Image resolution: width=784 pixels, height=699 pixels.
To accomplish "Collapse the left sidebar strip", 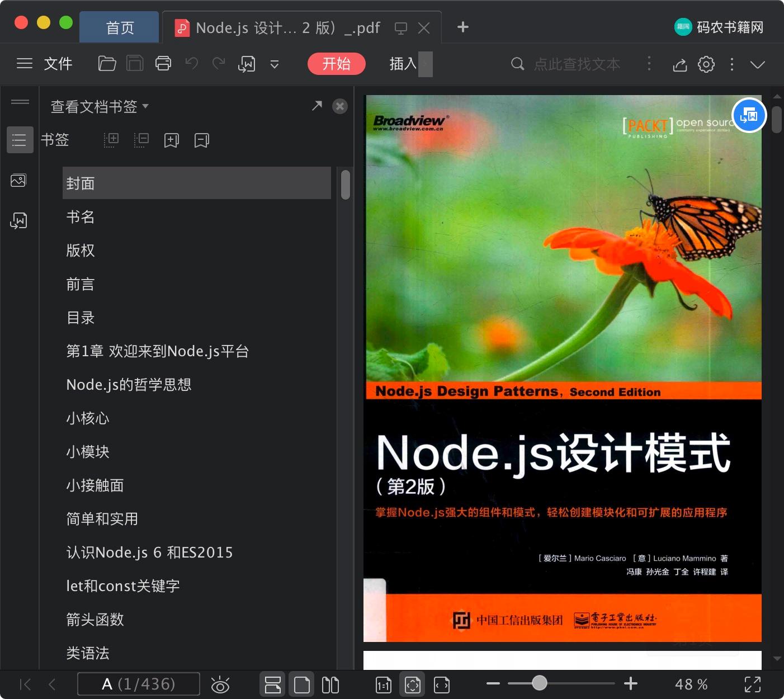I will coord(20,102).
